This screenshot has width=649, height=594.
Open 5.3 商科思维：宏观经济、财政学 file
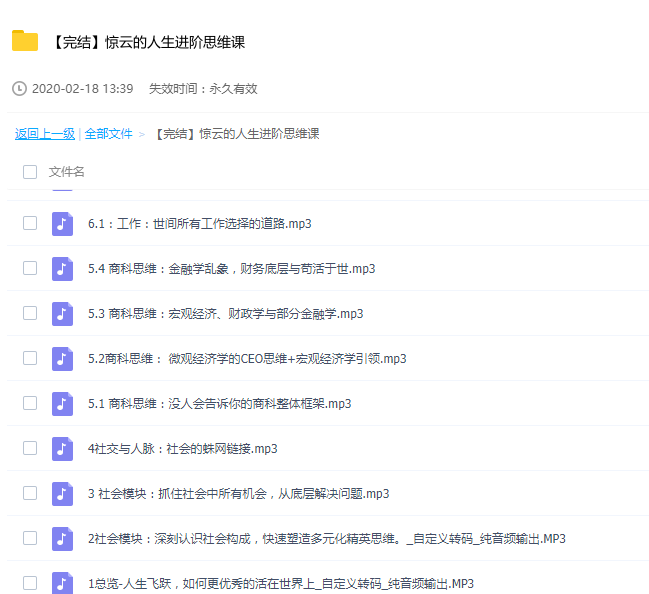tap(226, 314)
